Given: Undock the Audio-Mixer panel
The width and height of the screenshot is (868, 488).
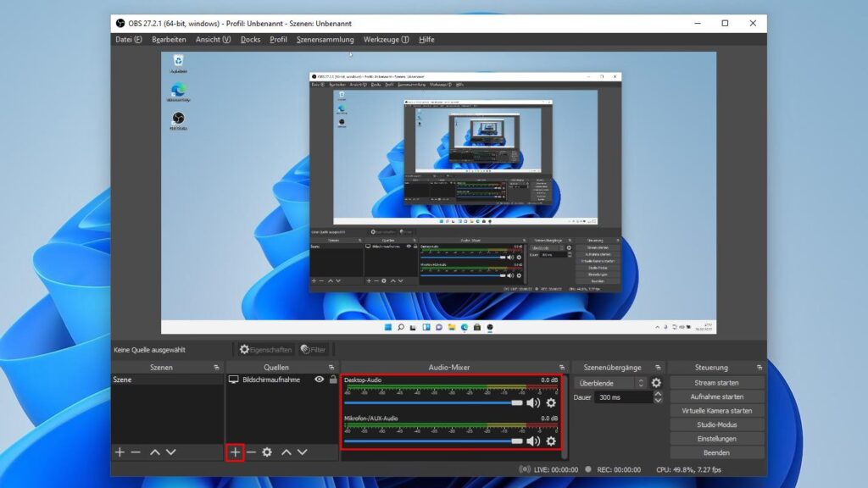Looking at the screenshot, I should [561, 368].
